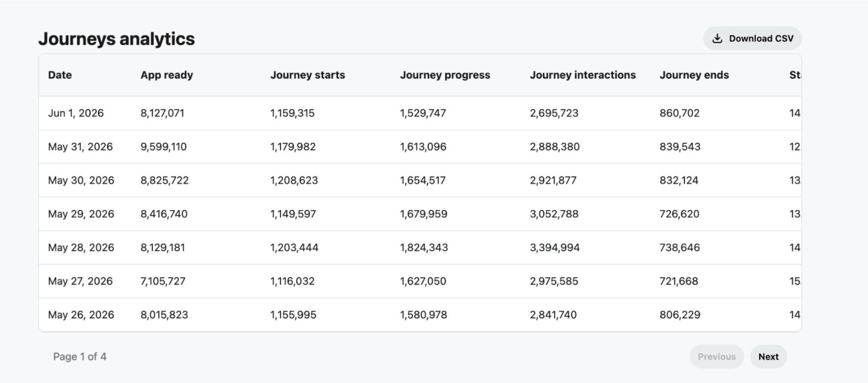
Task: Click Journey ends value 806,229
Action: click(680, 315)
